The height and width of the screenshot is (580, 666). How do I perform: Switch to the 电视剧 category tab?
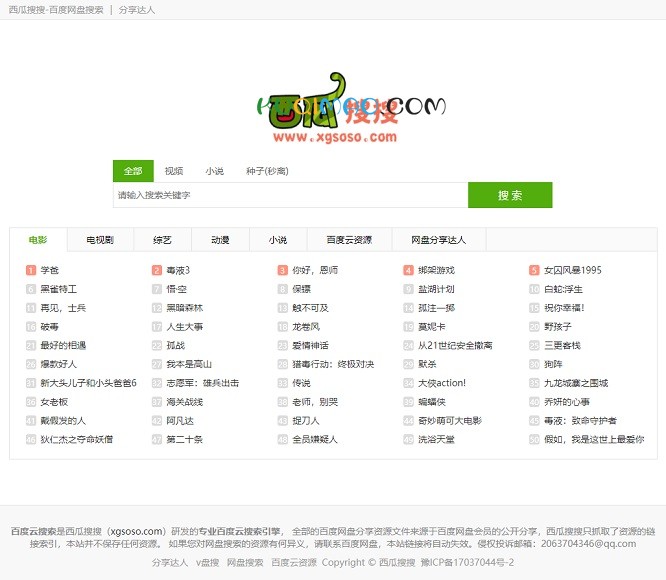click(x=100, y=240)
